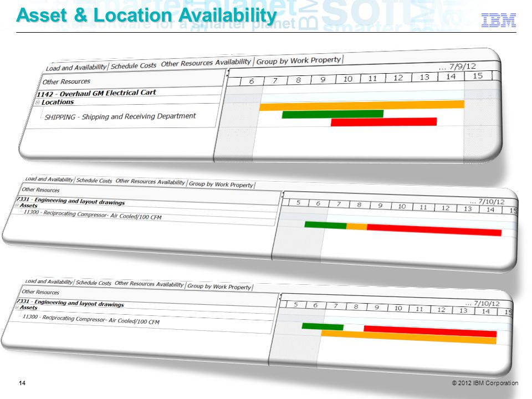The image size is (532, 399).
Task: Click Other Resources header in middle panel
Action: [40, 190]
